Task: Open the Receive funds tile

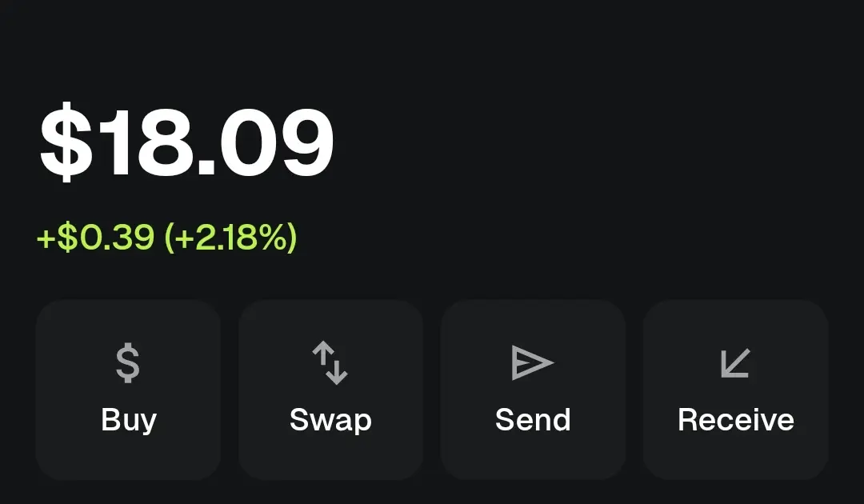Action: [x=735, y=390]
